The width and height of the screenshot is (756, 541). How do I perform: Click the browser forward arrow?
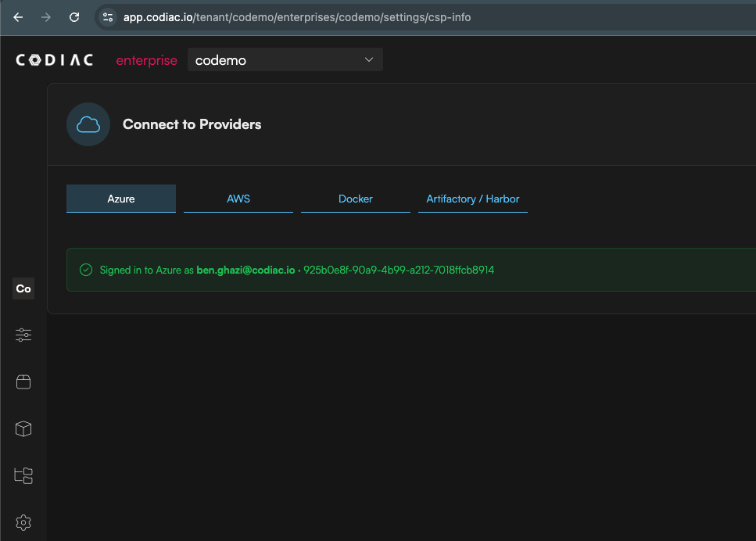point(46,17)
